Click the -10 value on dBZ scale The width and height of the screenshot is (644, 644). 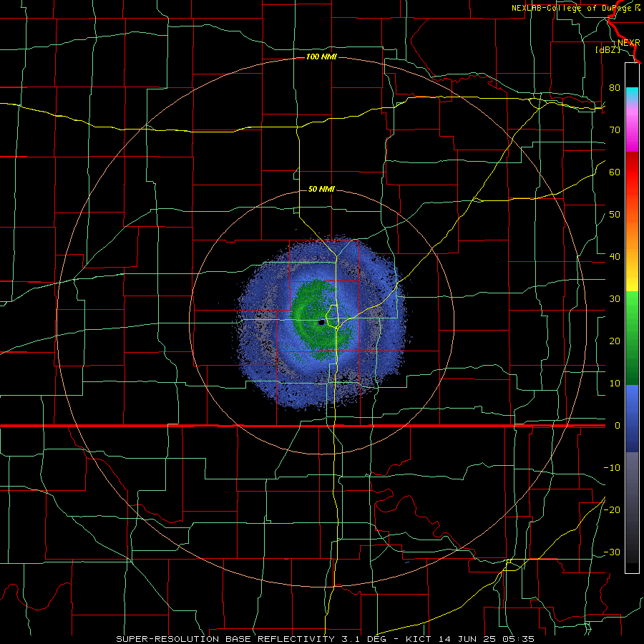tap(612, 468)
